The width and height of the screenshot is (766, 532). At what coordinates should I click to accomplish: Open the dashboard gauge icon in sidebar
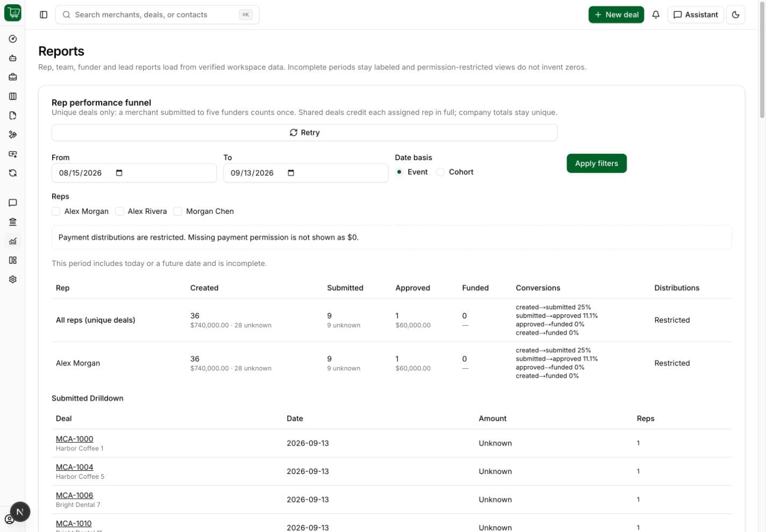[13, 39]
